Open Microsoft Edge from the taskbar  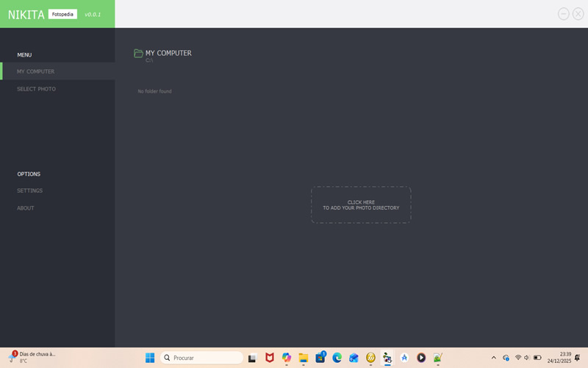[337, 358]
